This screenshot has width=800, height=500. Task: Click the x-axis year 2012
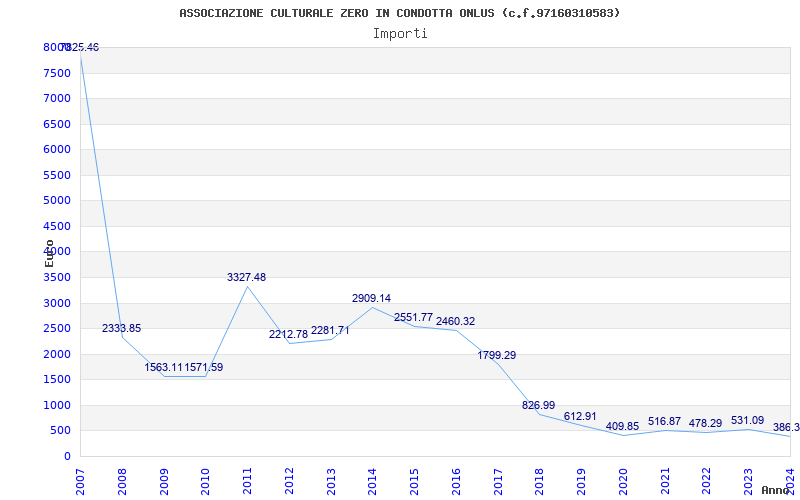289,482
